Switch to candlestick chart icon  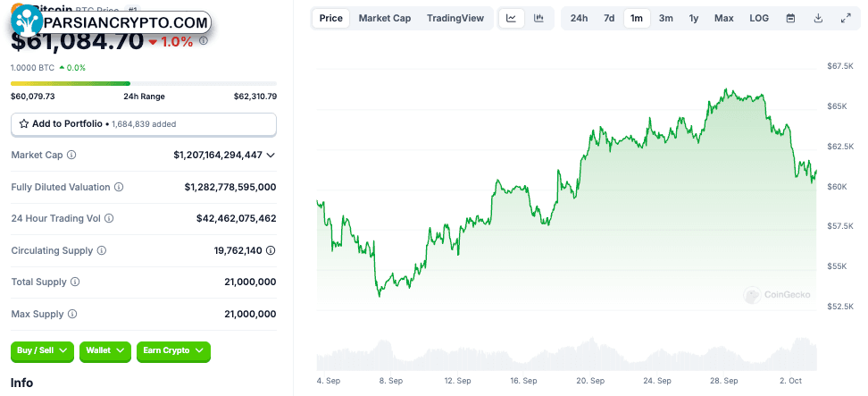538,18
